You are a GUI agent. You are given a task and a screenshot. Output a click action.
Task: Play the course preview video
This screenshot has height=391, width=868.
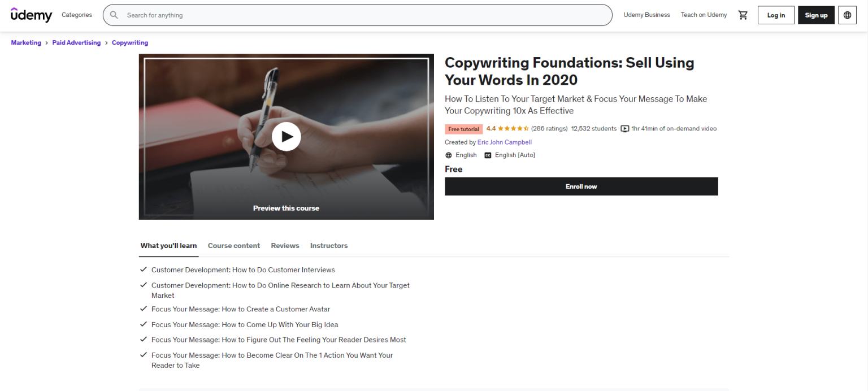(286, 136)
